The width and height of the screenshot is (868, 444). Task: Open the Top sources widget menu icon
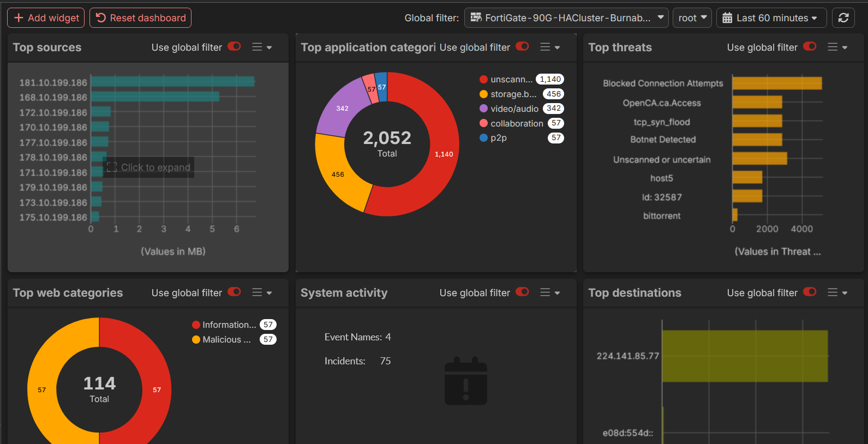(262, 47)
